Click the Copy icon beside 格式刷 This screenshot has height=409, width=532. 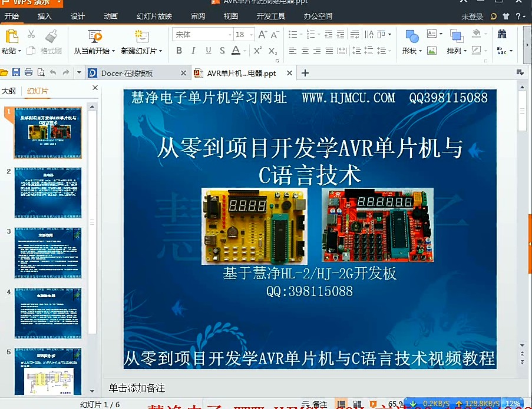coord(31,51)
